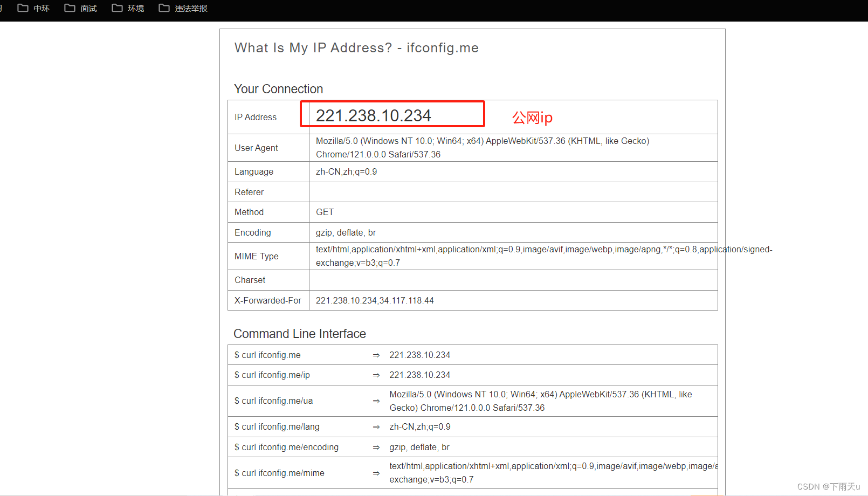The height and width of the screenshot is (496, 868).
Task: Open the 中环 bookmark folder
Action: click(x=33, y=8)
